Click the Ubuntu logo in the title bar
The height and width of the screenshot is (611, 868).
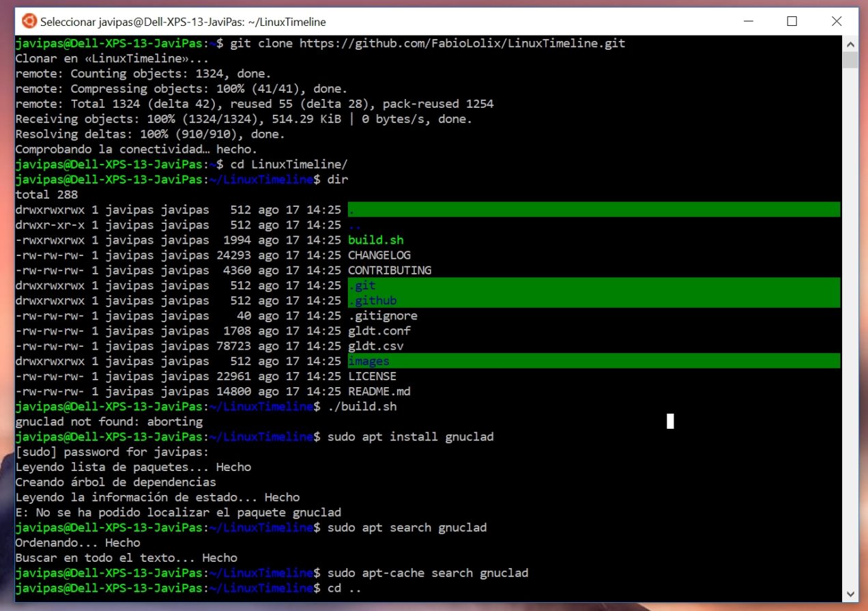click(29, 21)
